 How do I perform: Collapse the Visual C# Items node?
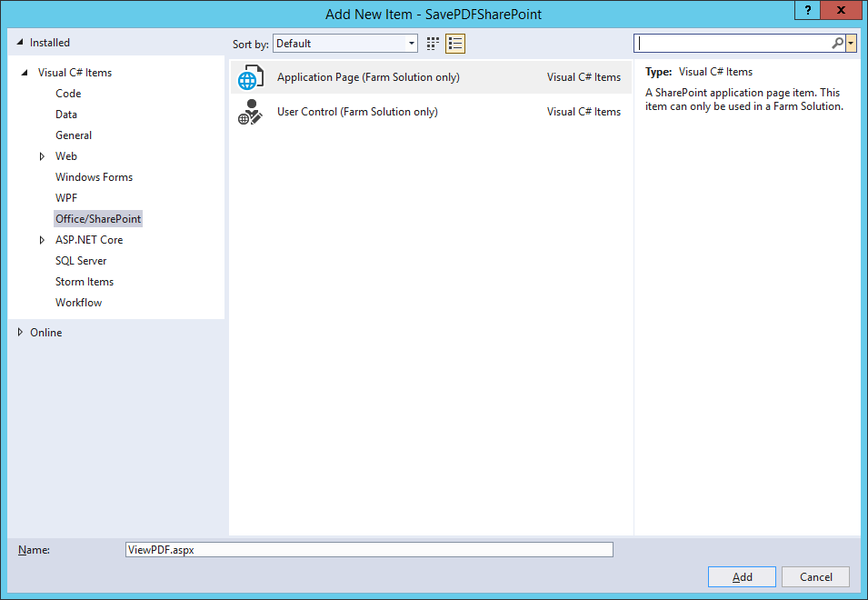pyautogui.click(x=25, y=73)
